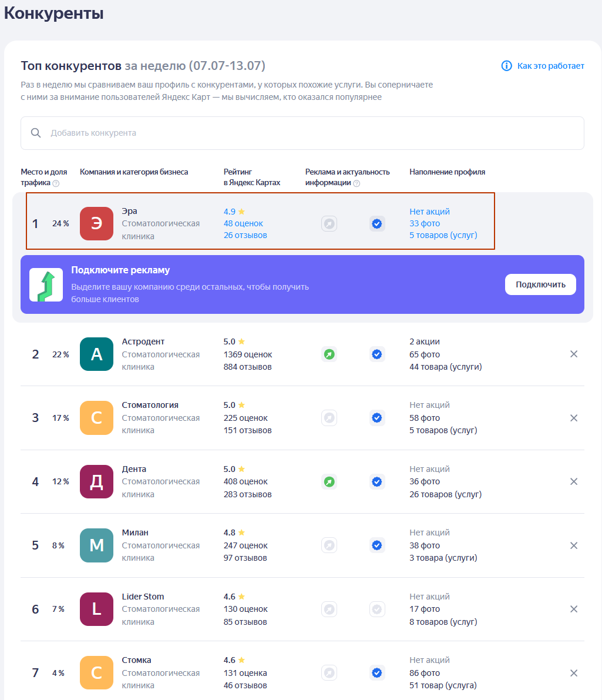Click 51 товар (услуга) text

(443, 685)
